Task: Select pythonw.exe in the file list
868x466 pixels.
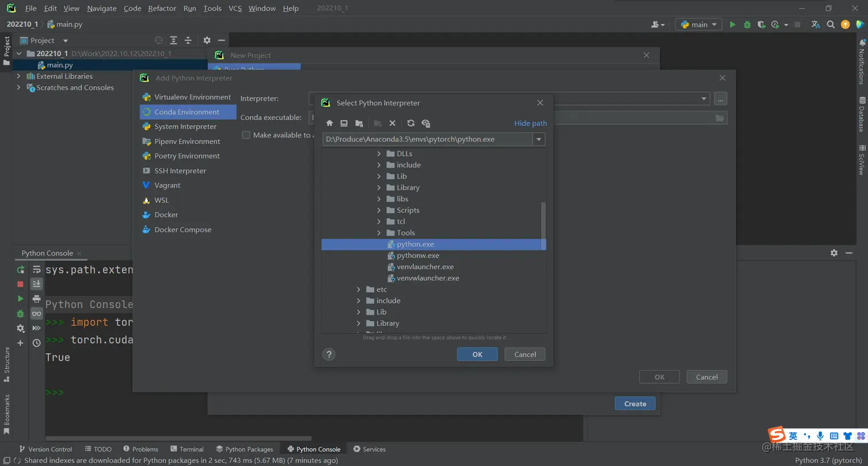Action: [x=418, y=256]
